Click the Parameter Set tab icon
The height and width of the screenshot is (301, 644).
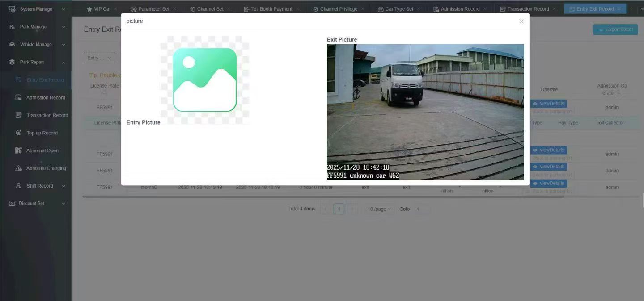tap(134, 9)
